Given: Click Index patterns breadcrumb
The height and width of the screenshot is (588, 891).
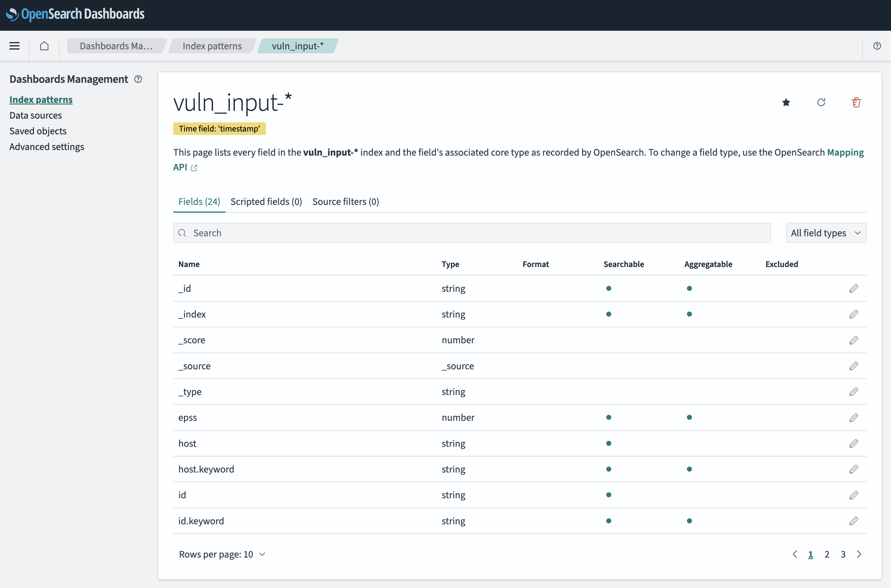Looking at the screenshot, I should [212, 46].
